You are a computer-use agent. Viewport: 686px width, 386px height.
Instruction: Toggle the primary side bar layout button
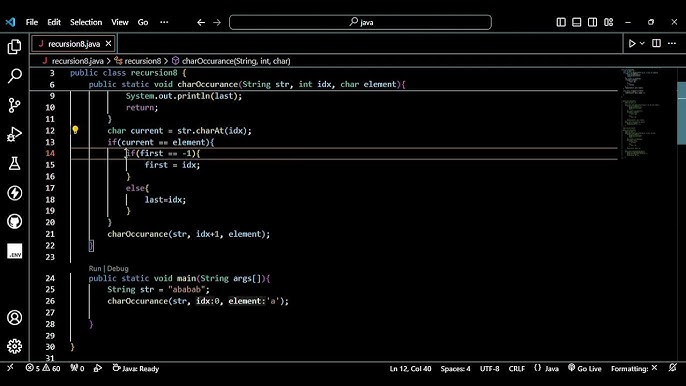[561, 22]
